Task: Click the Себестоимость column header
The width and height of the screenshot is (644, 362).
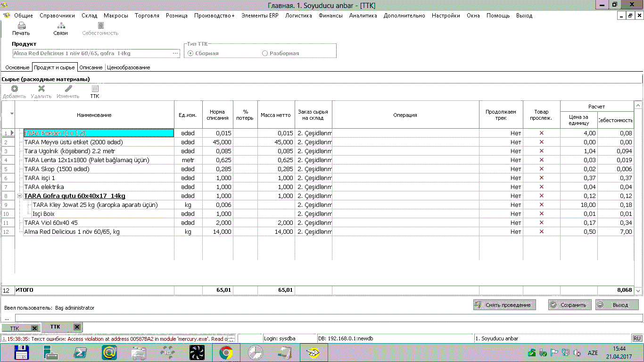Action: (615, 121)
